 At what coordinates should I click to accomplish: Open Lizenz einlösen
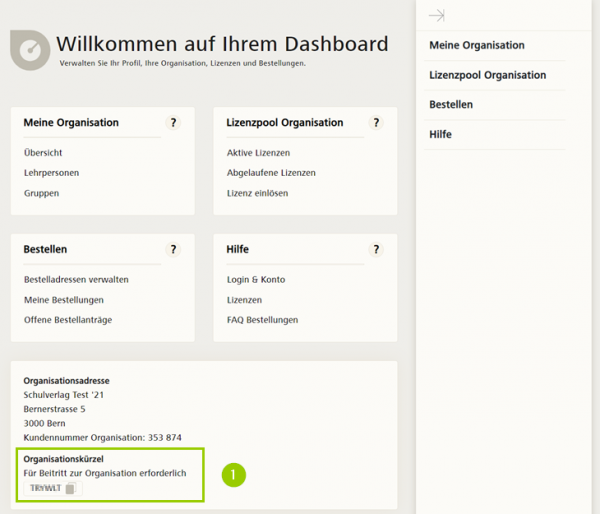(x=257, y=193)
